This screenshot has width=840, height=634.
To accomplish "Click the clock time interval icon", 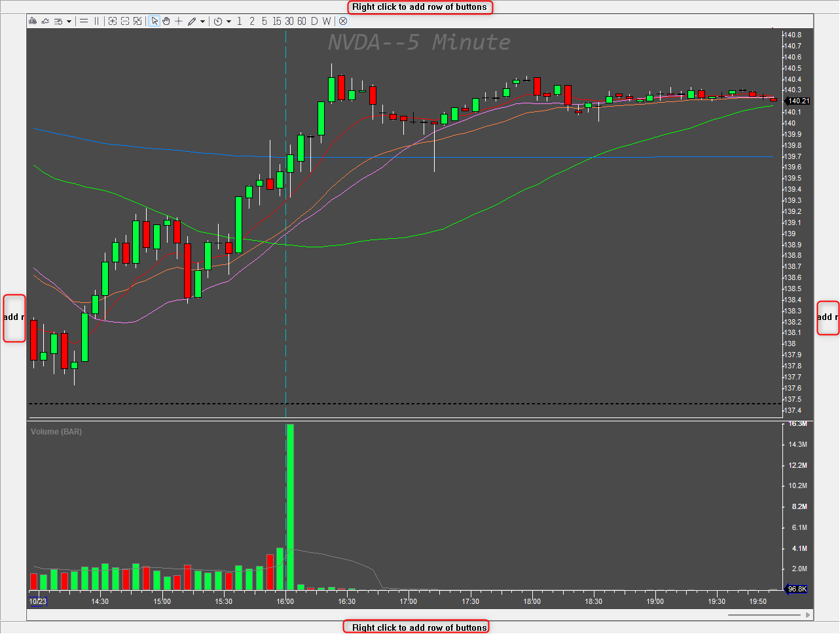I will (x=218, y=21).
